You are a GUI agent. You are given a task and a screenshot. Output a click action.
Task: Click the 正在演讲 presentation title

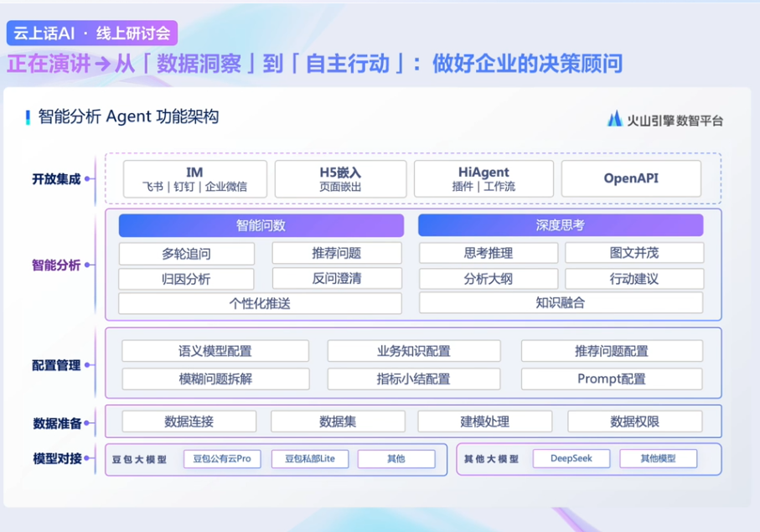(x=314, y=64)
